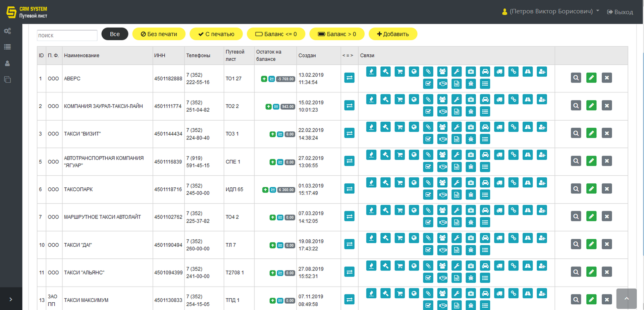Open the handshake icon for МАРШРУТНОЕ ТАКСИ АВТОЛАЙТ

click(x=442, y=222)
